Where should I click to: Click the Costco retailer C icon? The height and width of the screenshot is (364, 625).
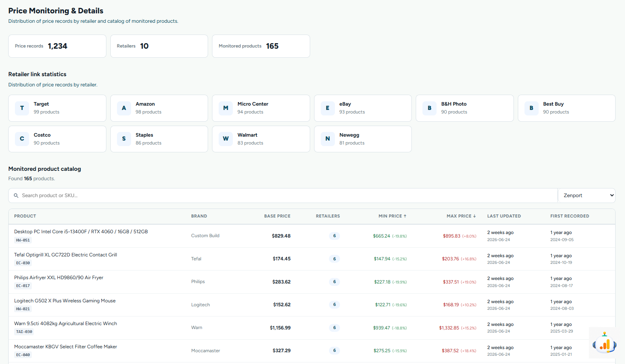[22, 139]
